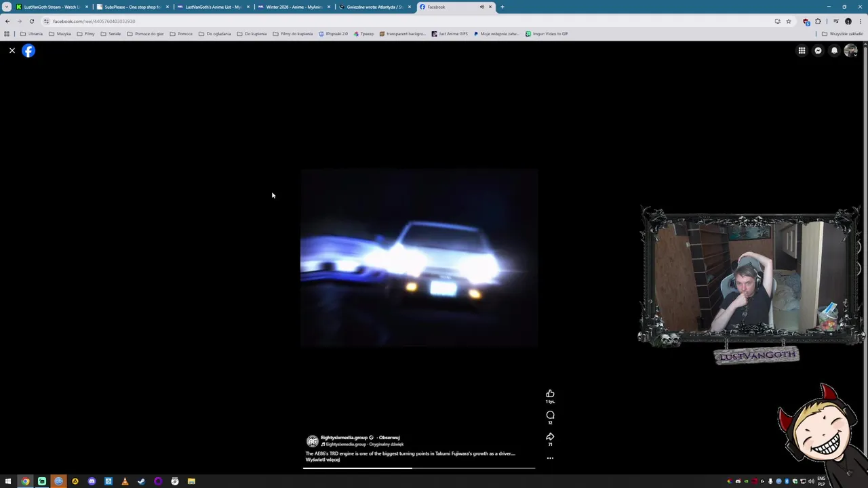
Task: Open the Imgur: Video to GIF bookmark
Action: pyautogui.click(x=547, y=33)
